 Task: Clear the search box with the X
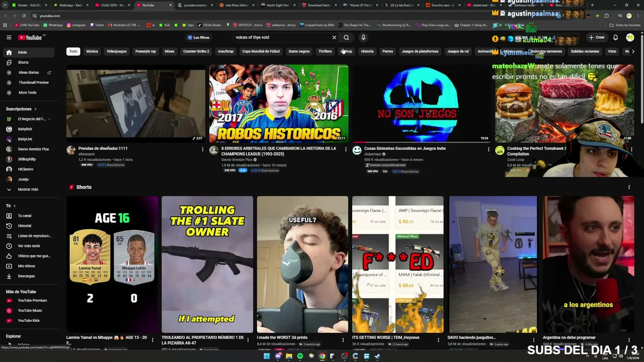click(x=334, y=37)
